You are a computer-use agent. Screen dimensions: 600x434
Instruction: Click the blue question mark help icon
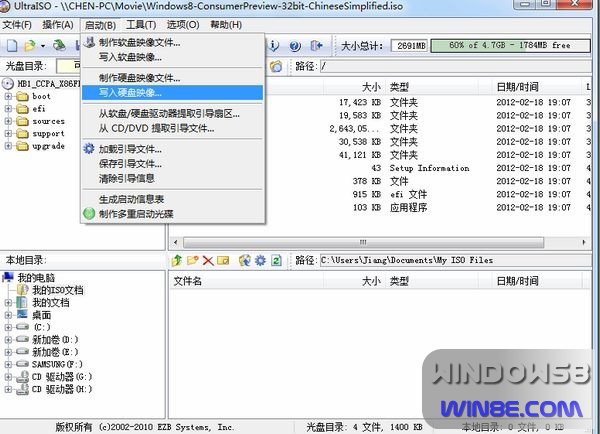click(295, 46)
